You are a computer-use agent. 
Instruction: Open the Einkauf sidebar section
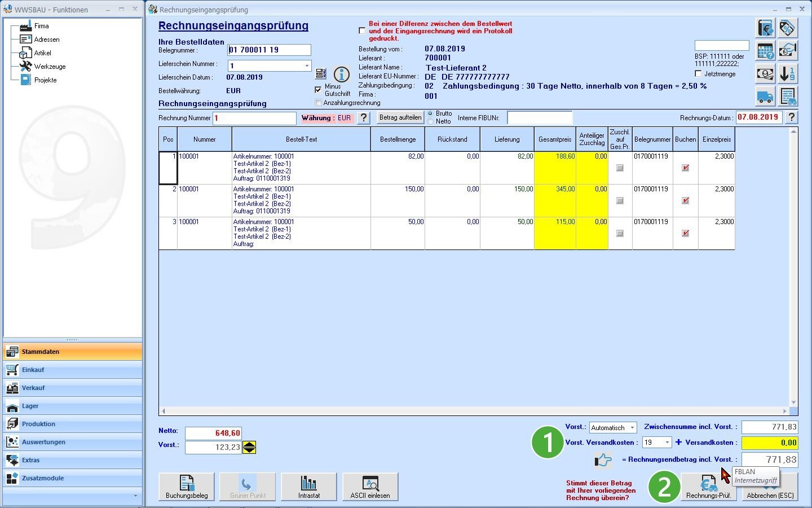point(73,370)
